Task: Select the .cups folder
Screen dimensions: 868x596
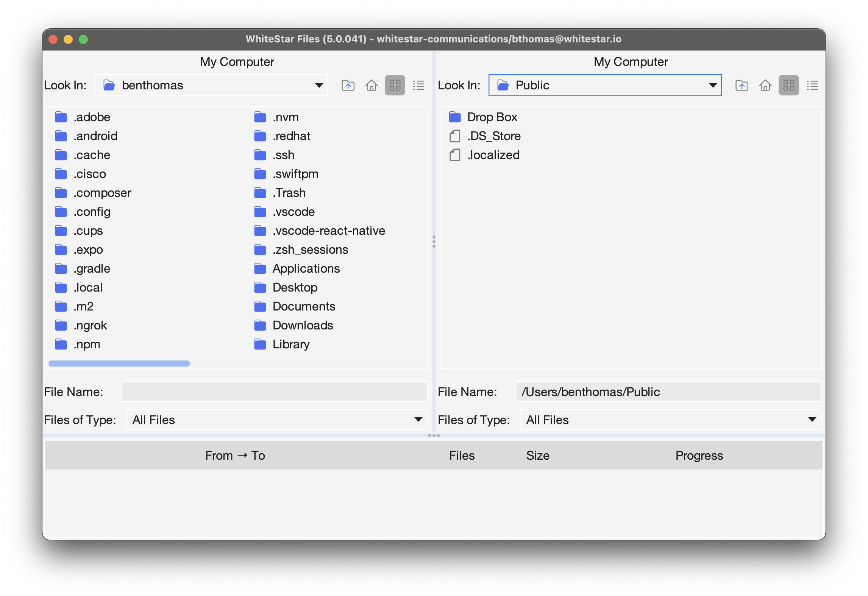Action: click(79, 231)
